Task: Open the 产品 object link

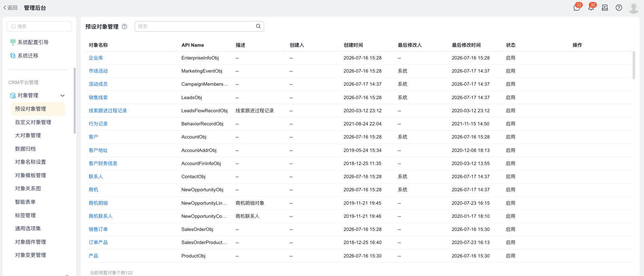Action: tap(93, 256)
